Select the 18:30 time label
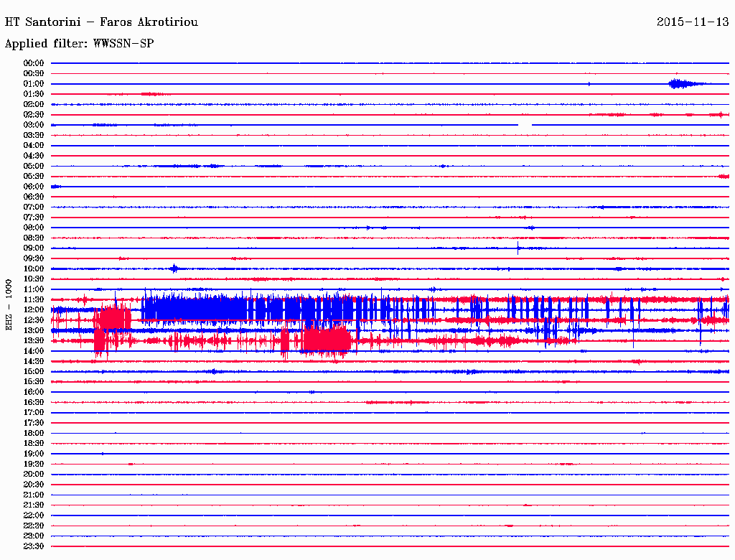 pos(33,443)
